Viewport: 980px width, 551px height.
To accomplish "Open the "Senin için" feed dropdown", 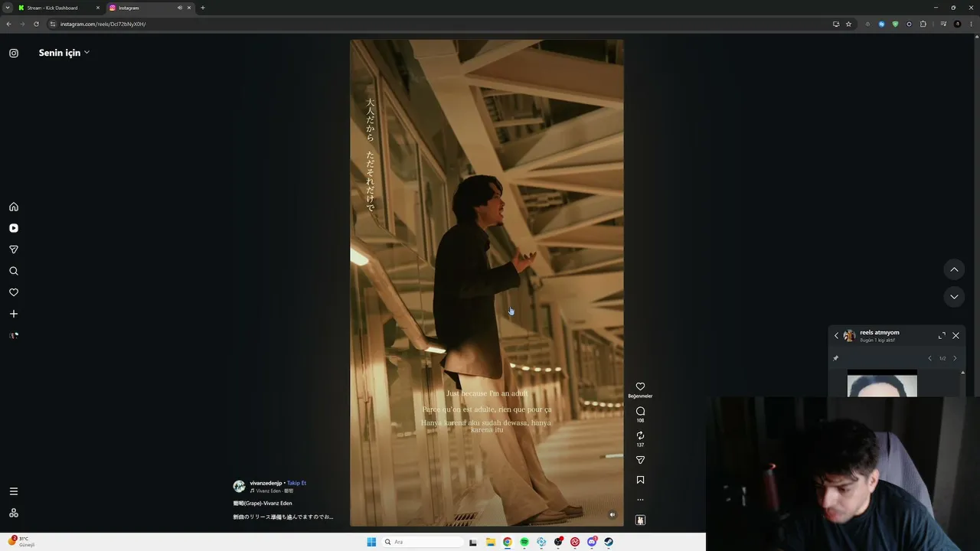I will pos(64,53).
